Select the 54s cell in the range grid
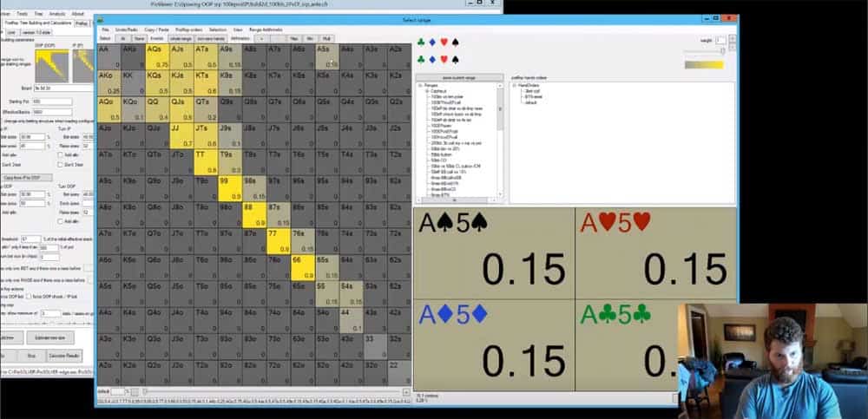Screen dimensions: 868x419 coord(351,294)
